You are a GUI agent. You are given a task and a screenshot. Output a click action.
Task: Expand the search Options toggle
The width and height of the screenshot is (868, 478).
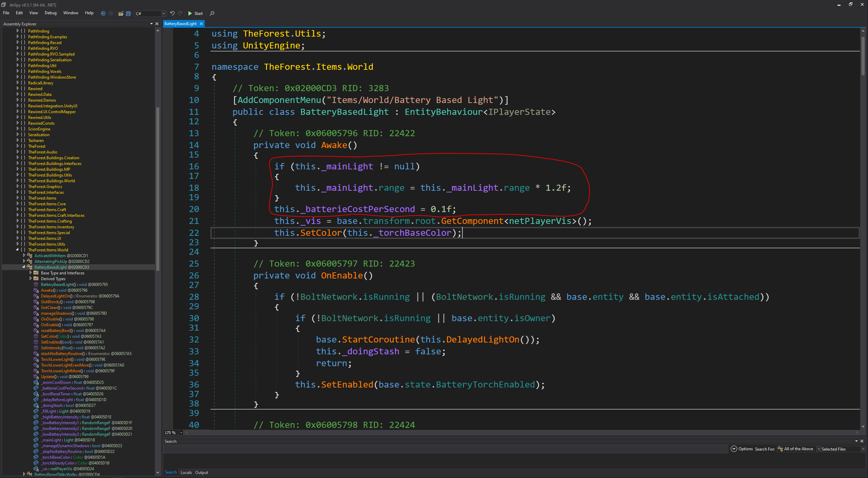point(734,449)
